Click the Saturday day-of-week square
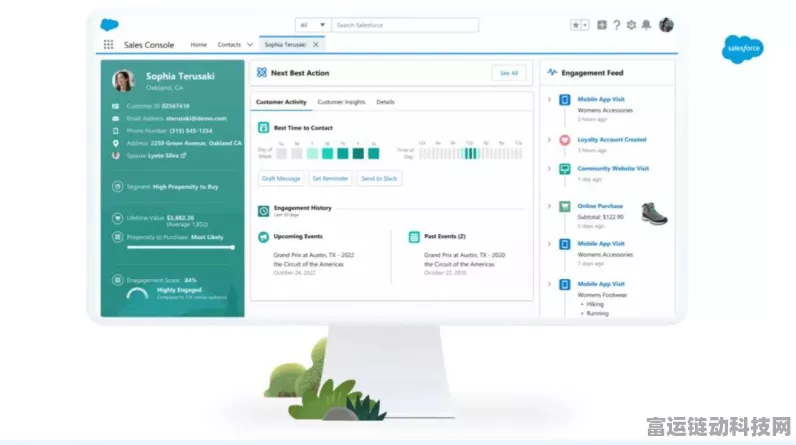 tap(373, 153)
